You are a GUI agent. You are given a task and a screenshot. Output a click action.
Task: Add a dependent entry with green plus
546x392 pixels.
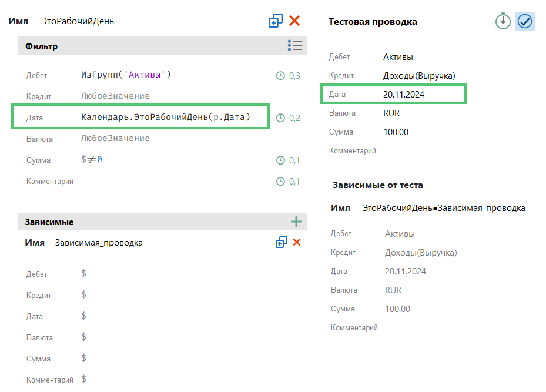pyautogui.click(x=296, y=222)
